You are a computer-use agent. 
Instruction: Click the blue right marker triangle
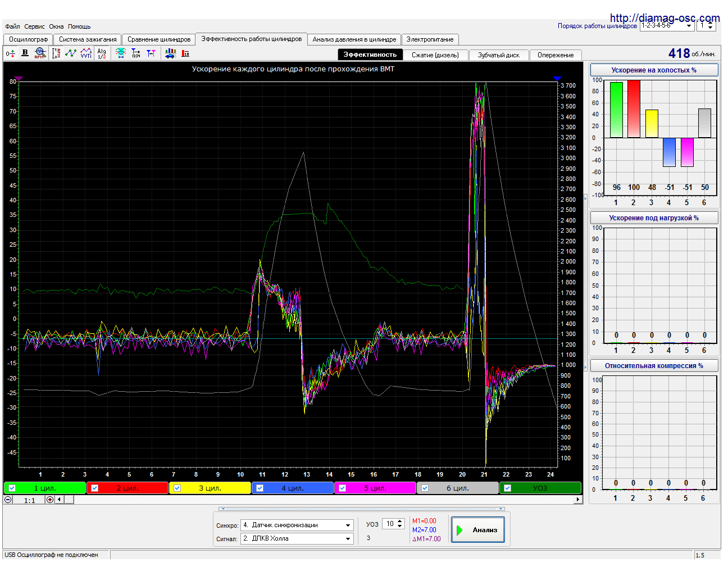point(557,79)
